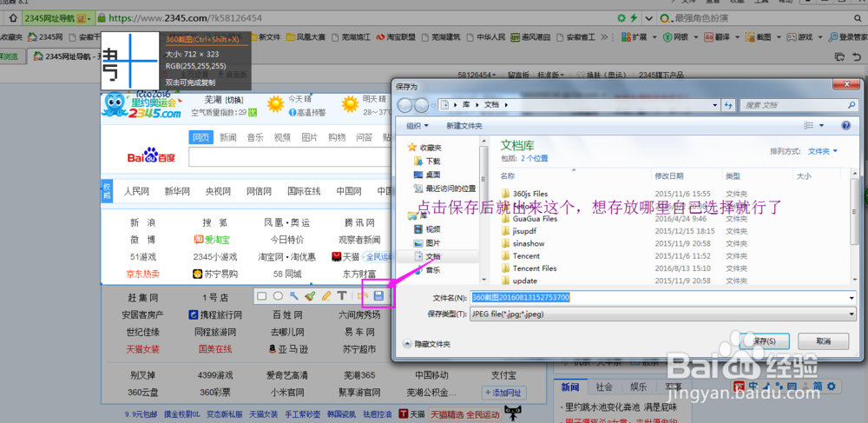Open the 排列方式 文件夹 dropdown

pyautogui.click(x=823, y=150)
